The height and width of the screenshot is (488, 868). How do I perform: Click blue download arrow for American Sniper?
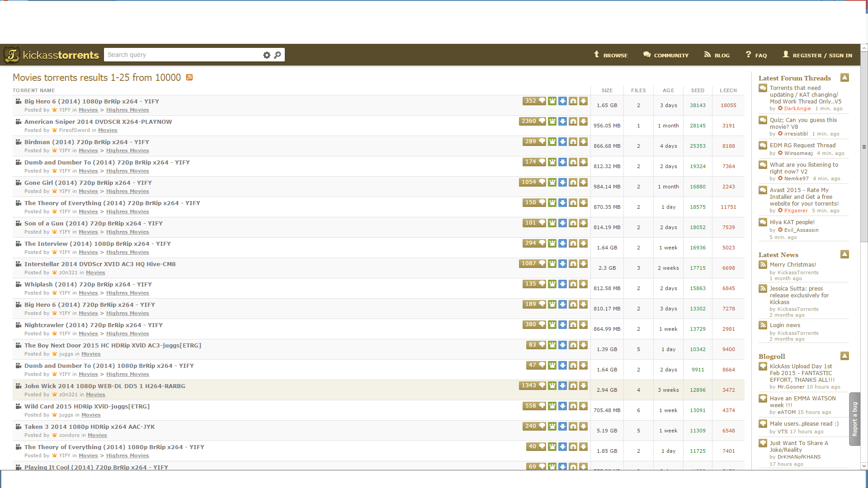click(x=562, y=122)
